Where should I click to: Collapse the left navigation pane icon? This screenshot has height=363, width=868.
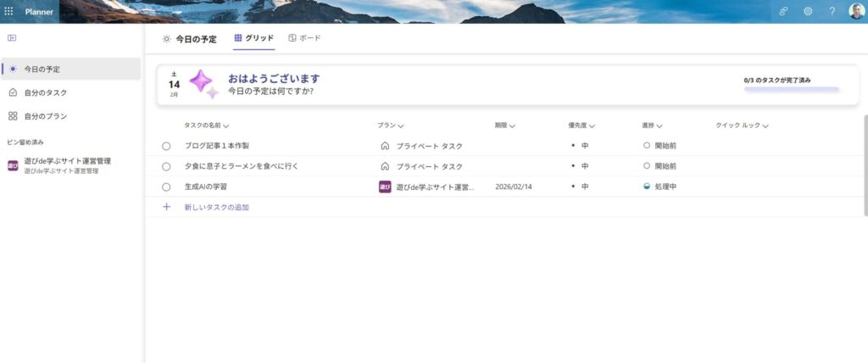pyautogui.click(x=12, y=38)
